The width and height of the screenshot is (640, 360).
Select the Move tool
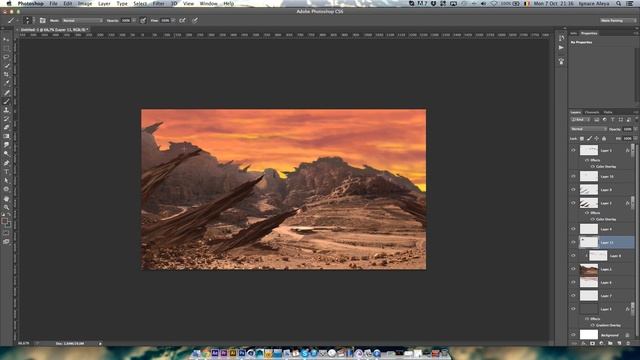pyautogui.click(x=6, y=40)
